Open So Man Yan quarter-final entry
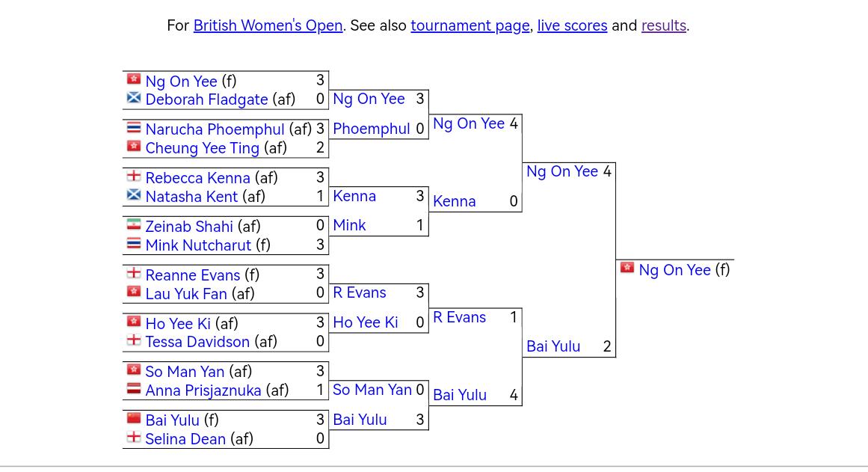The height and width of the screenshot is (472, 868). 372,390
